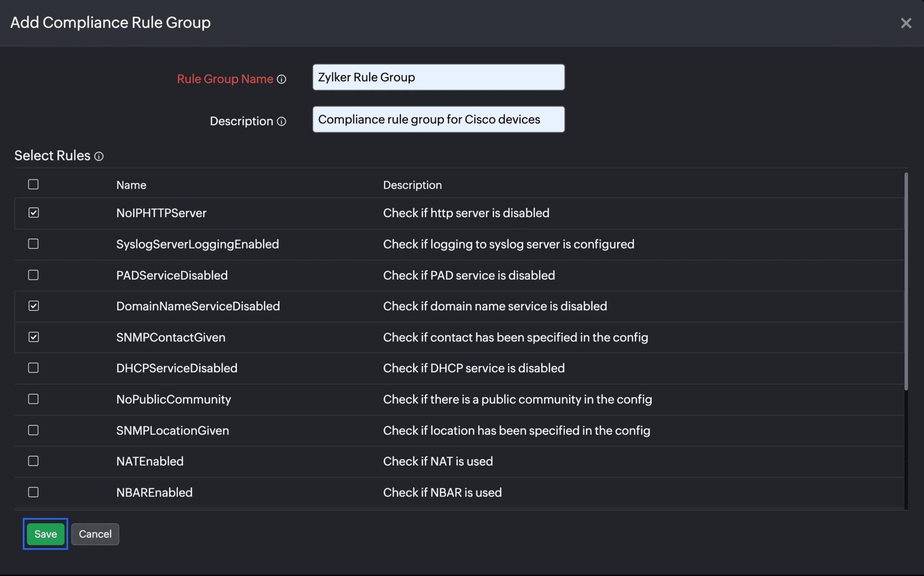Click the info icon next to Description label
Screen dimensions: 924x576
pos(281,122)
